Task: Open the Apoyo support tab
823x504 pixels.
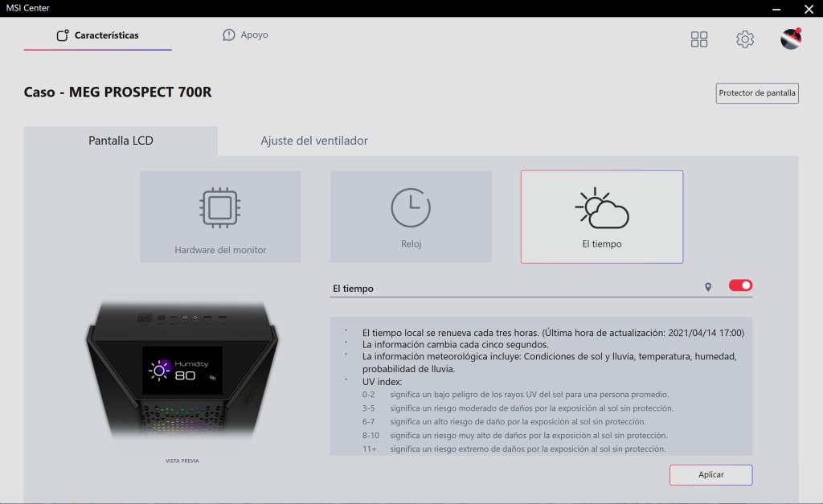Action: (x=245, y=35)
